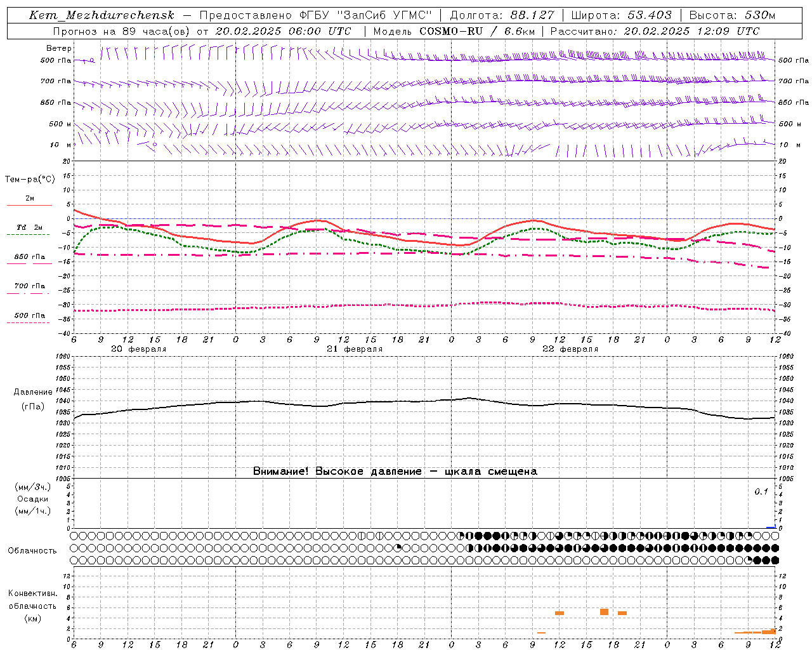Click the dash-dot 700 гПа temperature legend line

click(x=28, y=293)
